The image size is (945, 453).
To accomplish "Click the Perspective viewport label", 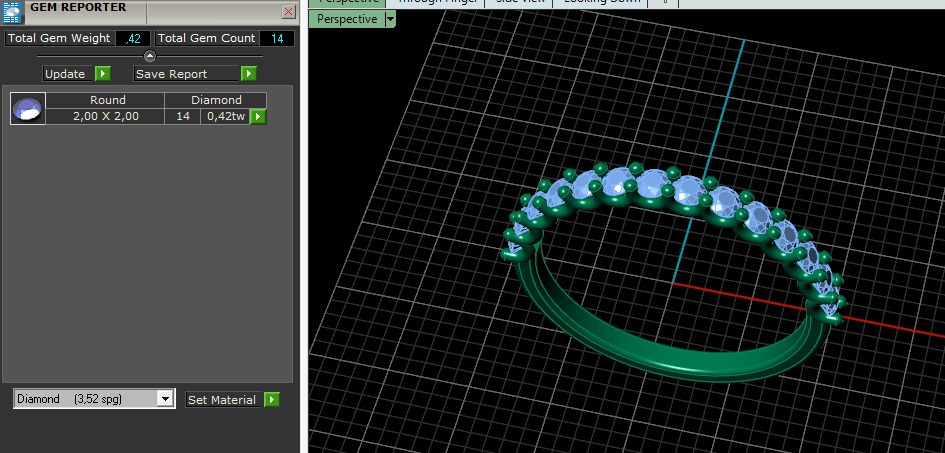I will (347, 19).
